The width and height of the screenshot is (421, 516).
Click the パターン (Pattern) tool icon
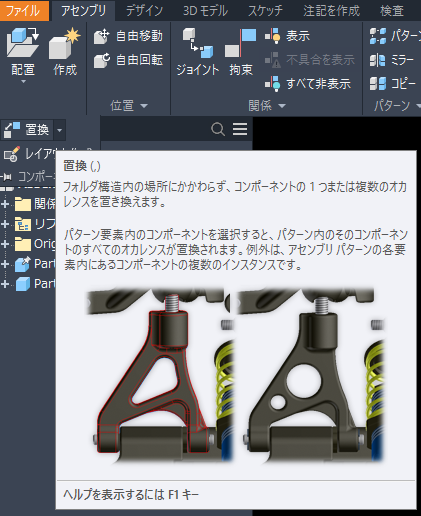[378, 36]
